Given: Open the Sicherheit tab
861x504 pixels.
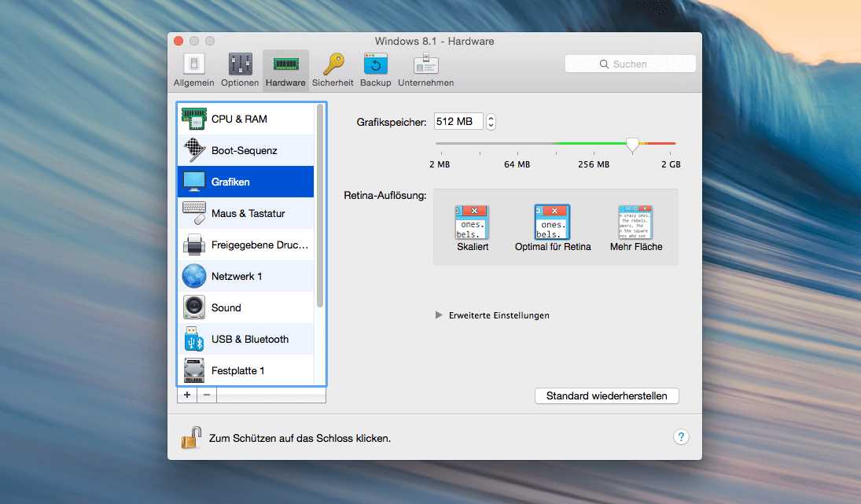Looking at the screenshot, I should click(333, 70).
